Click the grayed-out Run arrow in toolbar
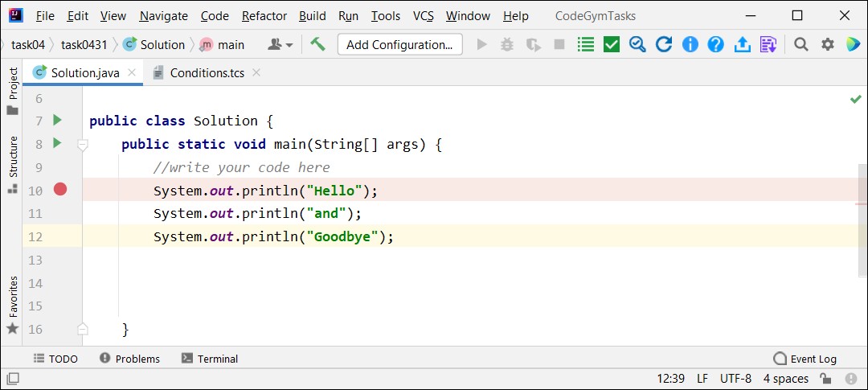The image size is (868, 390). coord(481,44)
